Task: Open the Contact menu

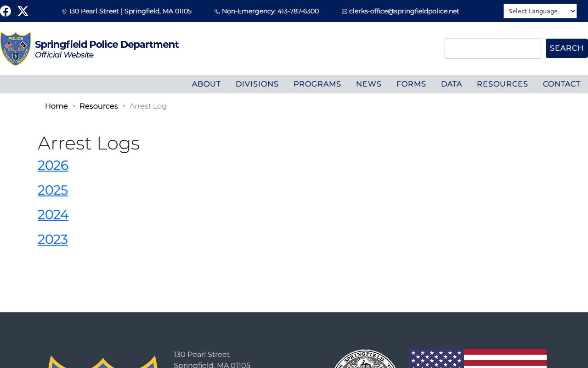Action: point(562,84)
